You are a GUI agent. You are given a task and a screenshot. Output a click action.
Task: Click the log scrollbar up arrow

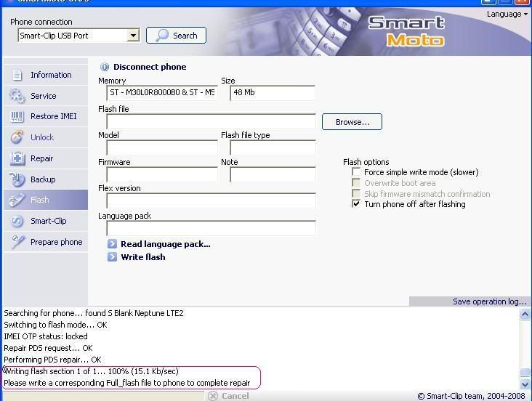[x=525, y=314]
